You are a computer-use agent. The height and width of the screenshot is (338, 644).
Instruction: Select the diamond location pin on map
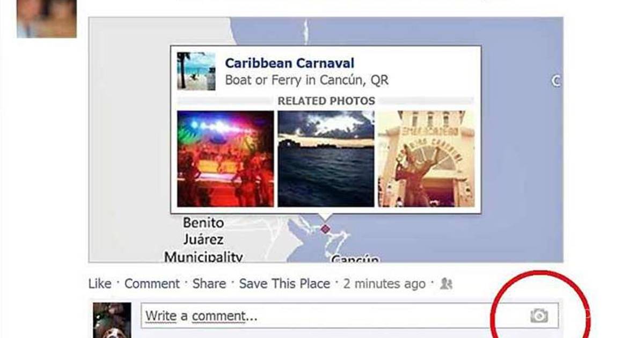[x=325, y=229]
